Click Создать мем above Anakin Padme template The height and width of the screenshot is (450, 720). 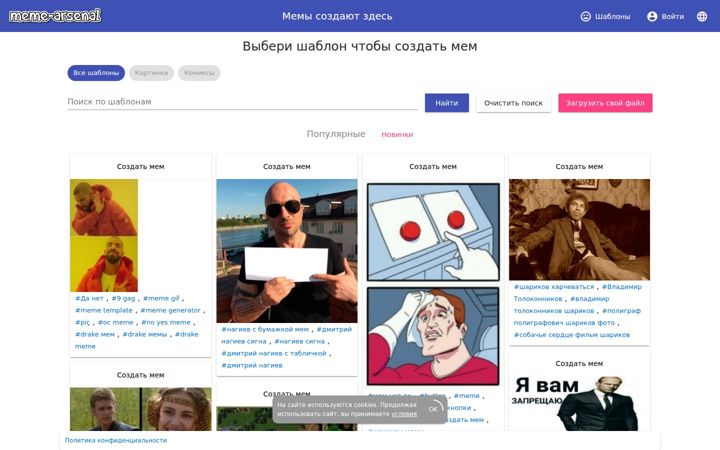tap(140, 375)
